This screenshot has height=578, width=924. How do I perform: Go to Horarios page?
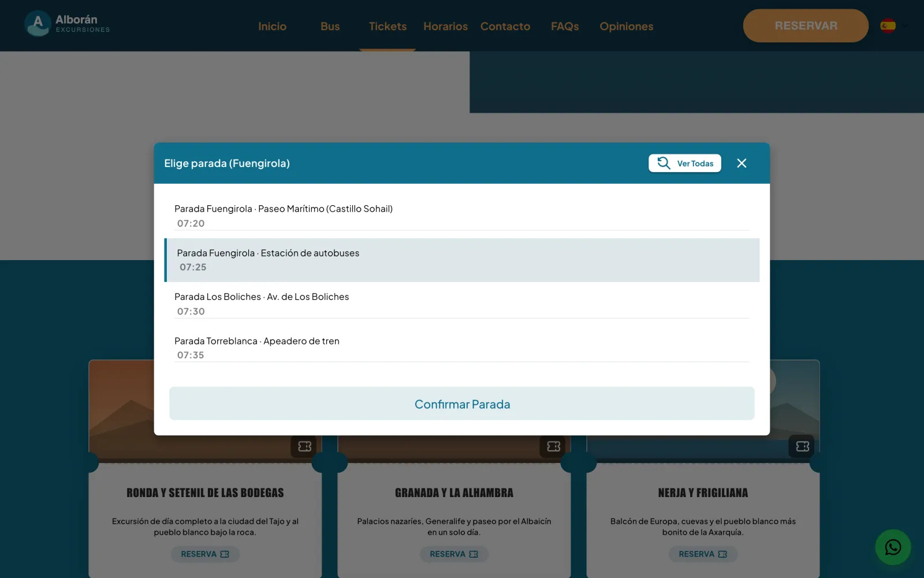click(x=446, y=27)
